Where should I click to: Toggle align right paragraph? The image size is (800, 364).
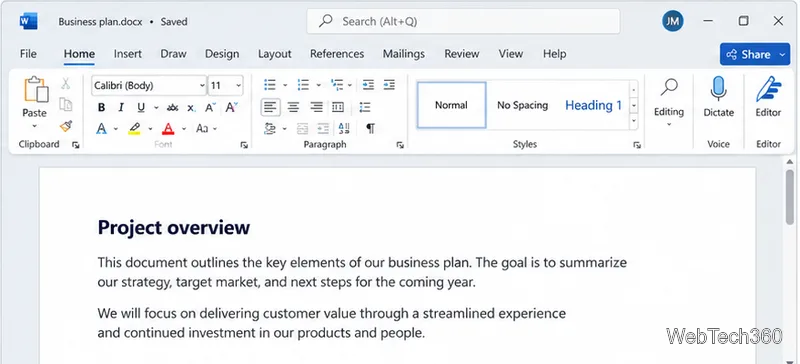click(316, 107)
